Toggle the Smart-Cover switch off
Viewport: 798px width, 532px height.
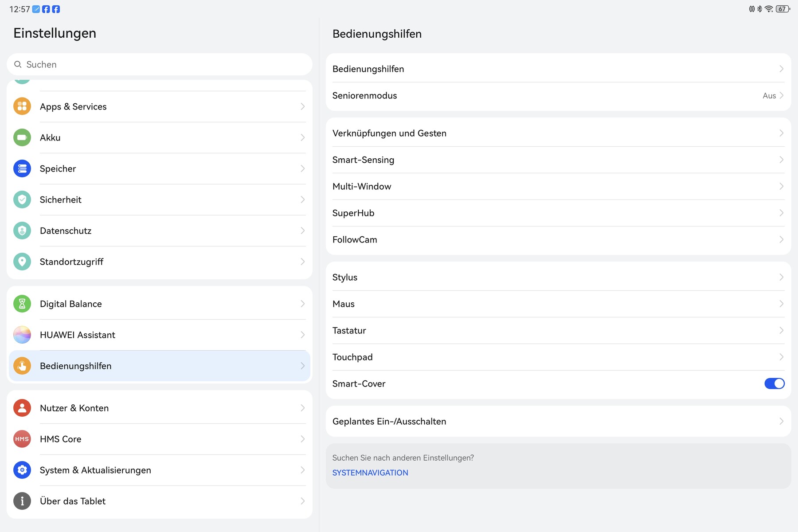point(774,383)
